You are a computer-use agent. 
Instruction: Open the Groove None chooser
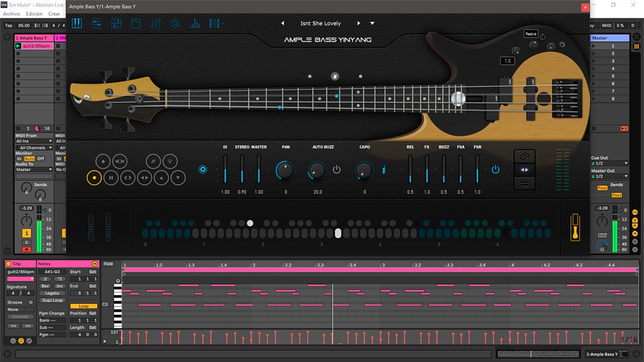tap(20, 310)
